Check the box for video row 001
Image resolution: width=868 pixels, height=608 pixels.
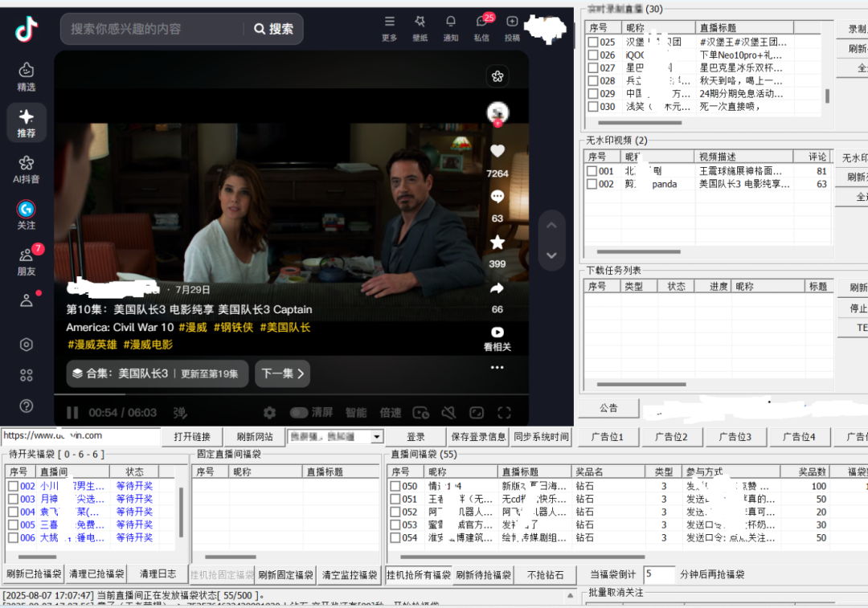pyautogui.click(x=592, y=172)
